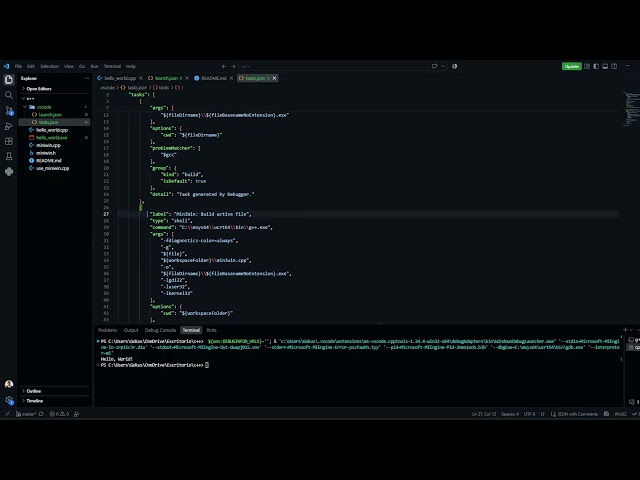The width and height of the screenshot is (640, 480).
Task: Open the File menu
Action: tap(18, 66)
